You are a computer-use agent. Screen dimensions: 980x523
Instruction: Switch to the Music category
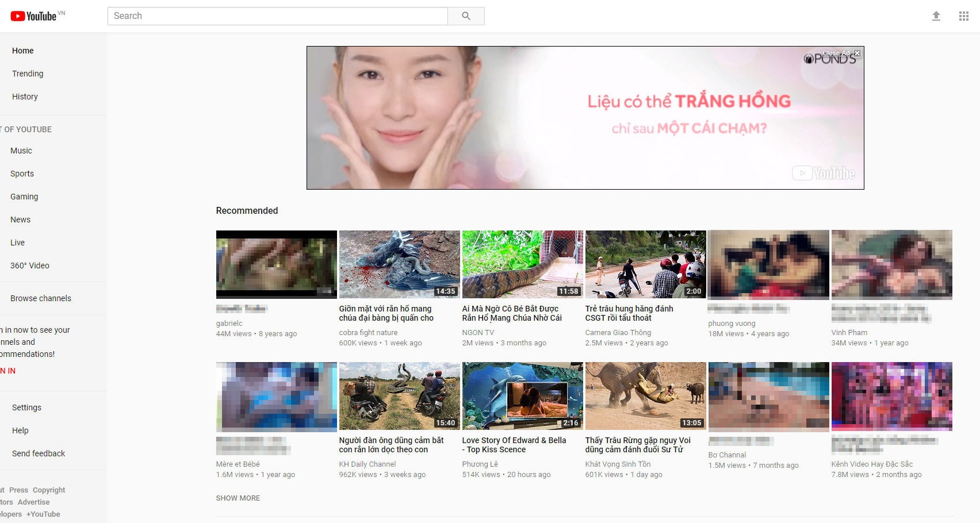point(21,151)
